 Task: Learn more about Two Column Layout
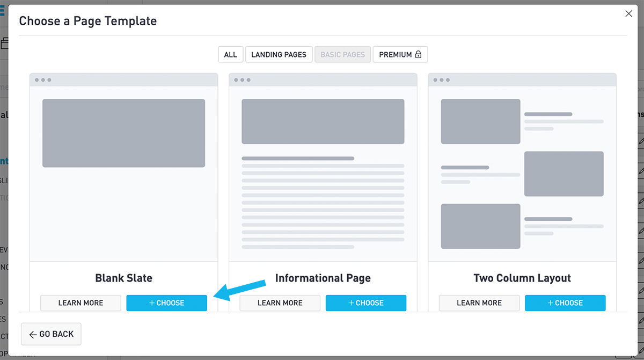pos(479,303)
